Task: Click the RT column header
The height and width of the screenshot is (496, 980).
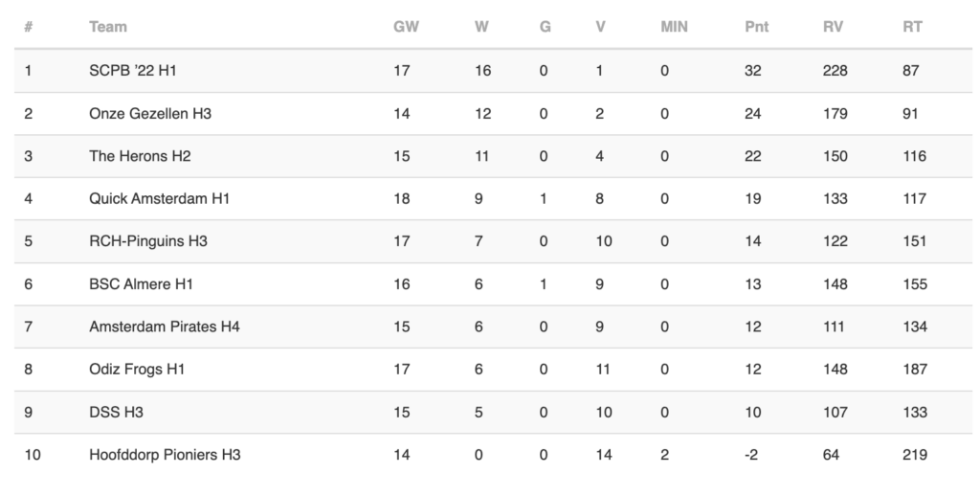Action: pos(912,27)
